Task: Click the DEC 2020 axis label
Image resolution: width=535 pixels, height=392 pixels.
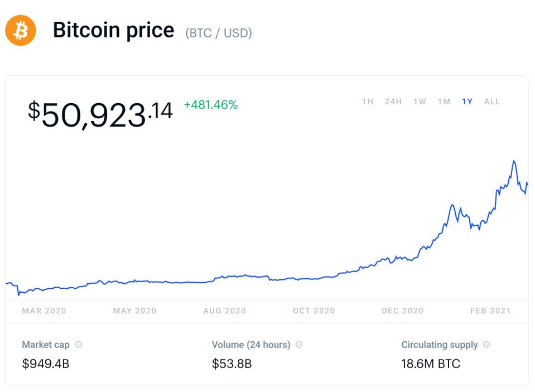Action: (x=403, y=311)
